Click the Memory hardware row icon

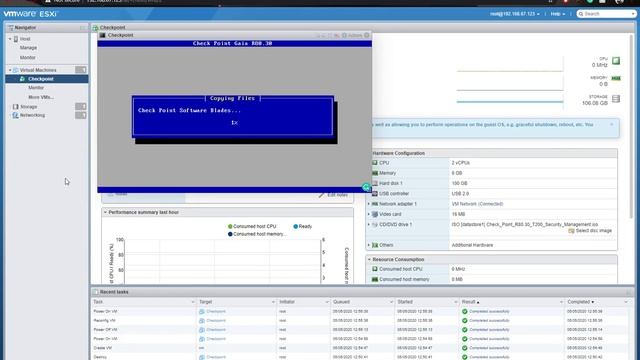click(x=375, y=173)
